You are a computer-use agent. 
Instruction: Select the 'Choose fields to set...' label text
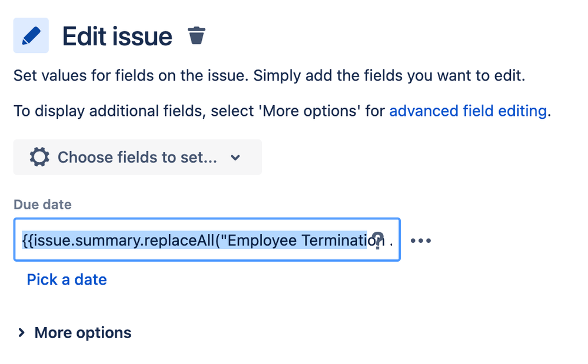pyautogui.click(x=137, y=157)
